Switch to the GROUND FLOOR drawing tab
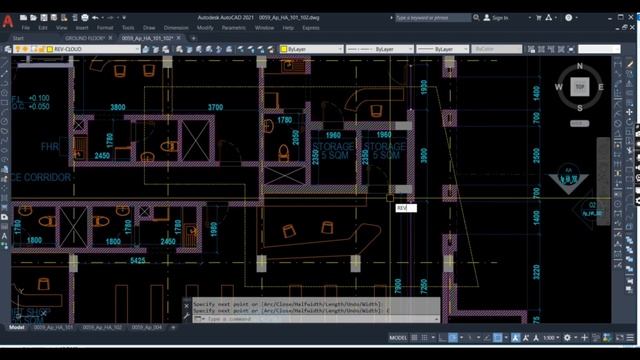Viewport: 640px width, 360px height. [85, 38]
